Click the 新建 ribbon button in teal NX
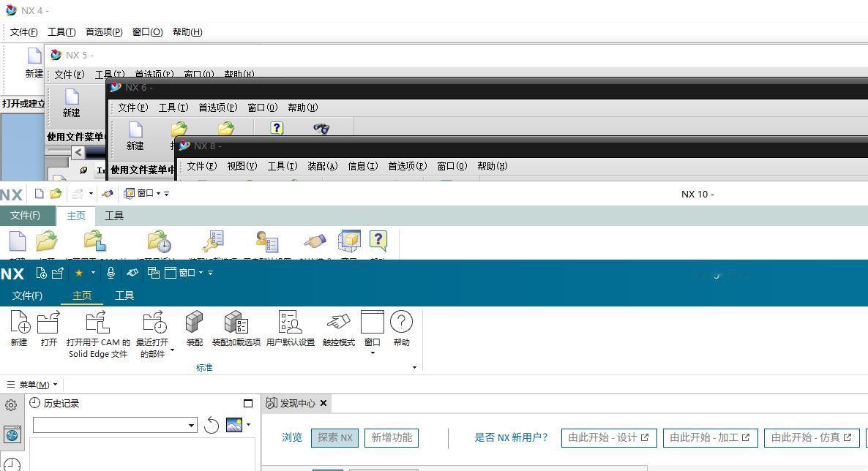The height and width of the screenshot is (471, 868). 19,329
